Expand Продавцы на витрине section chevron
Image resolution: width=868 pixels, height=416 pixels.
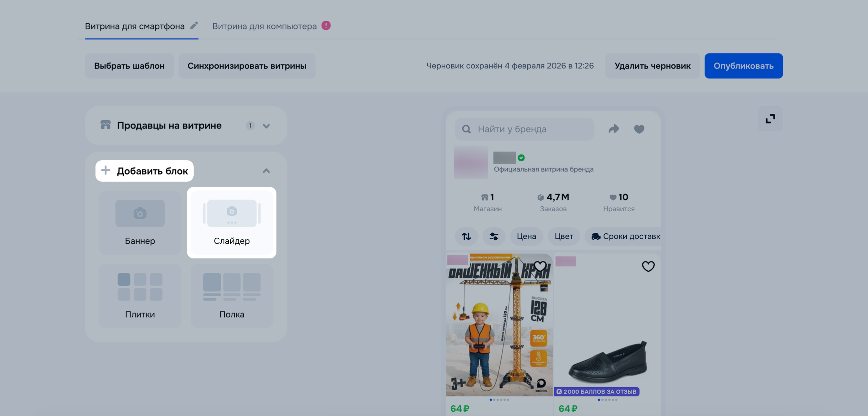pyautogui.click(x=266, y=126)
